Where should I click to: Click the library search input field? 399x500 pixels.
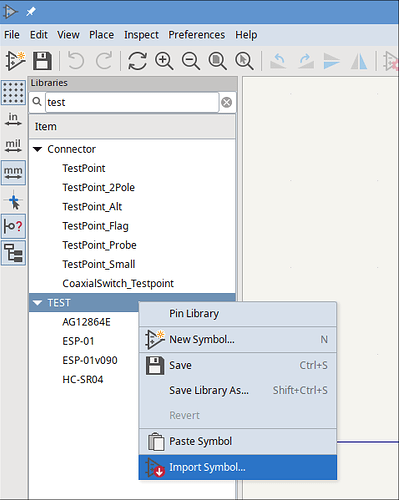click(132, 102)
